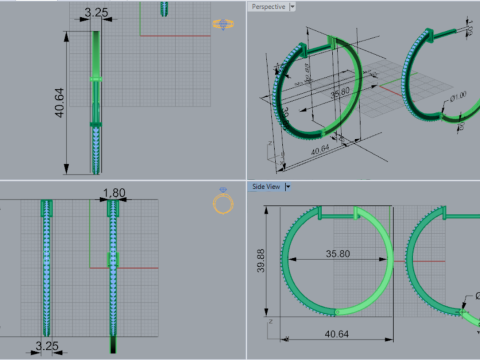Click the orange ring icon in bottom-left viewport

pyautogui.click(x=223, y=201)
